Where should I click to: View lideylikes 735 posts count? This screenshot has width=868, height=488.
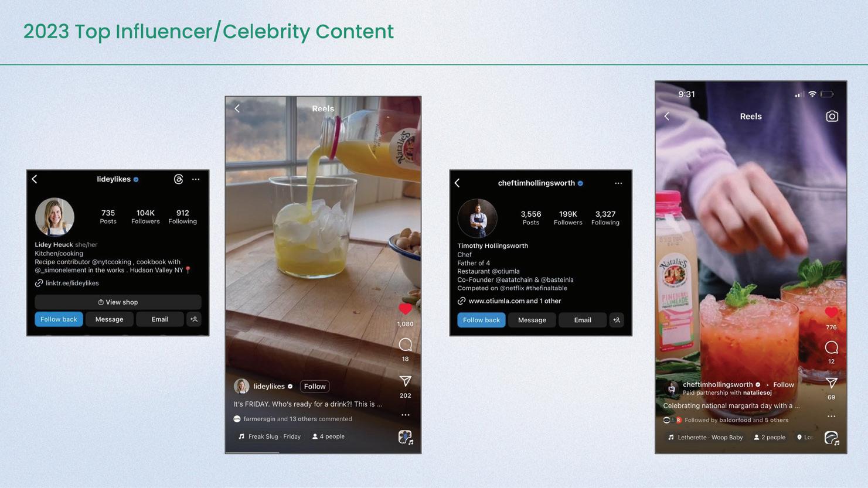108,216
